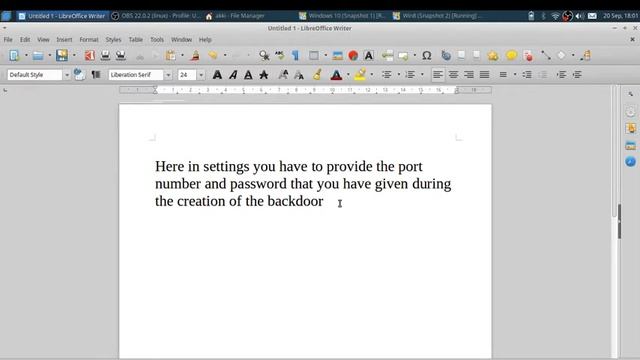640x360 pixels.
Task: Open Find & Replace
Action: 264,56
